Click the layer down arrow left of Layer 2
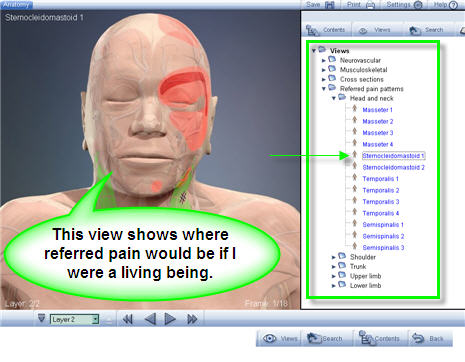The width and height of the screenshot is (465, 362). 41,319
